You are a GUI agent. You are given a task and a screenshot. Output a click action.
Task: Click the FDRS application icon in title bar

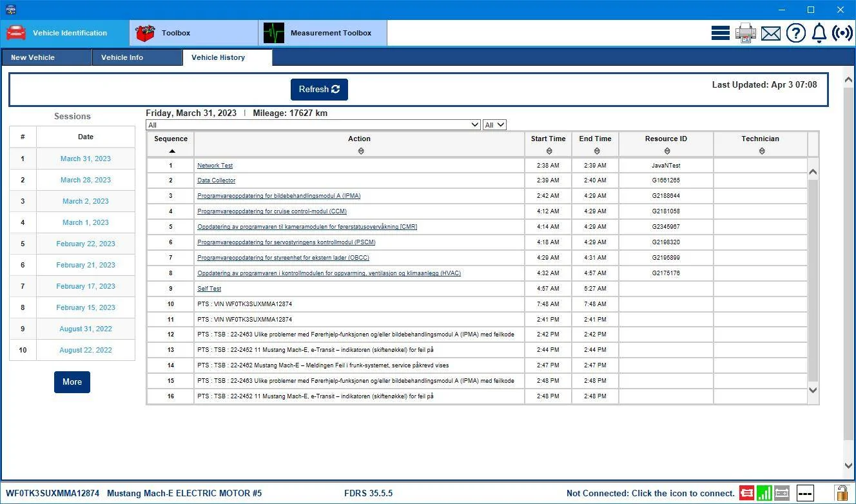coord(10,10)
